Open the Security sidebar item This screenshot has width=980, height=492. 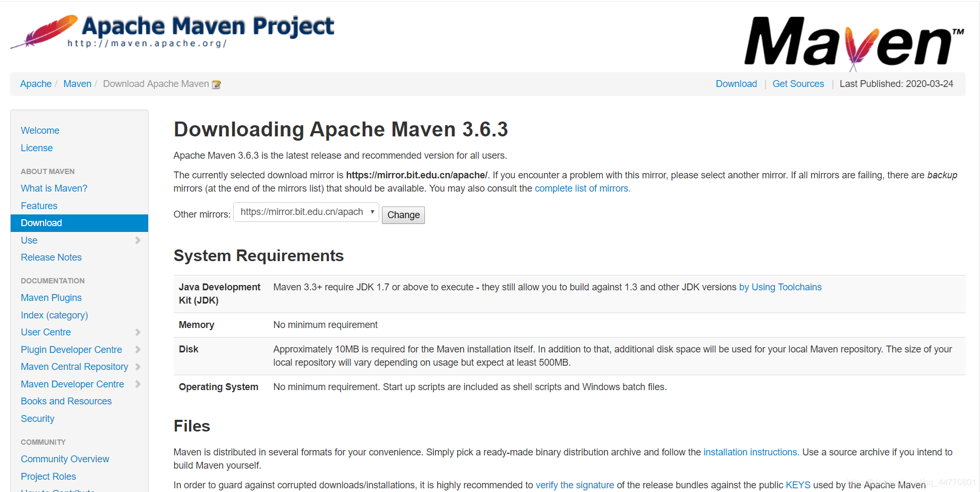38,419
